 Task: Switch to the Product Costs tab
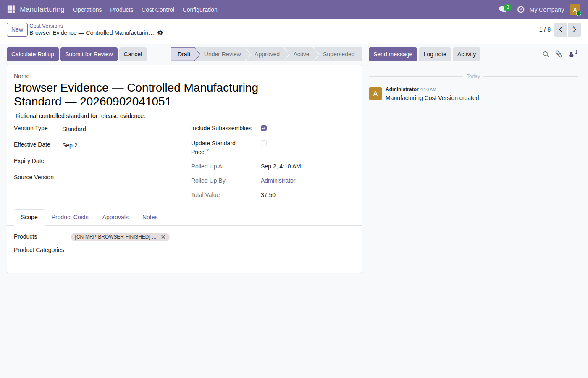coord(70,217)
